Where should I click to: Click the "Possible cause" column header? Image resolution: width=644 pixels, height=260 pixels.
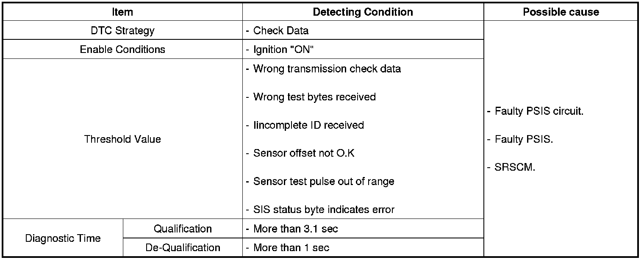(561, 12)
